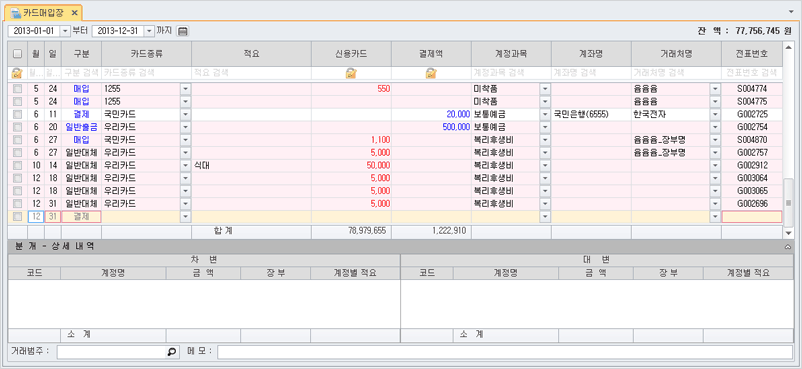Open the calendar icon next to 까지

183,31
